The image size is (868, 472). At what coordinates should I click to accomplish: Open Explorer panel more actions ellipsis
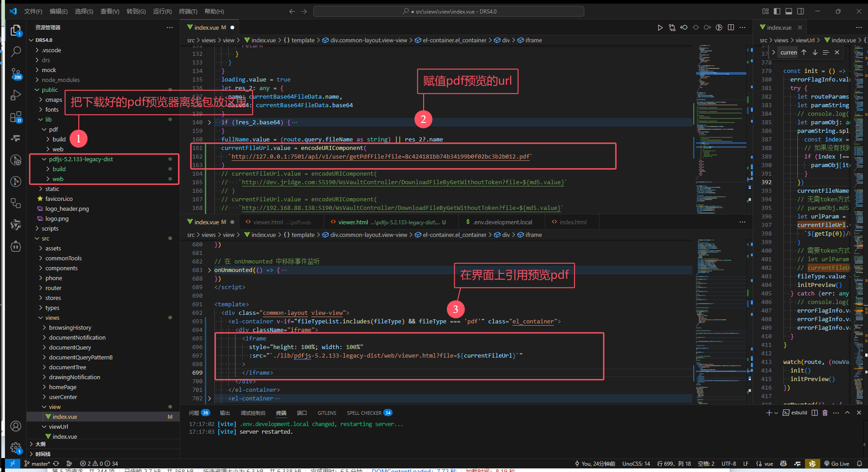pyautogui.click(x=169, y=27)
